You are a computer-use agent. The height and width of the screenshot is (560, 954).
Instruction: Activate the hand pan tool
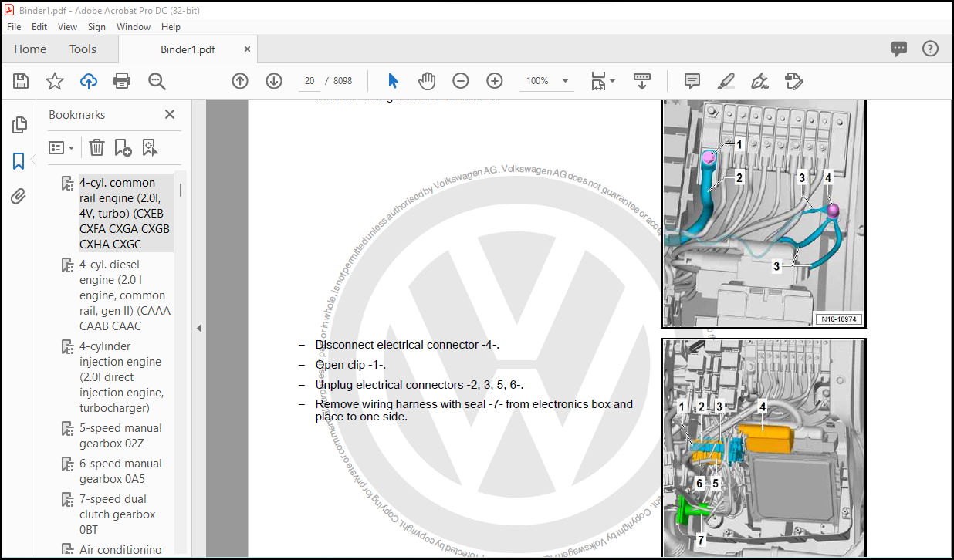click(x=427, y=81)
